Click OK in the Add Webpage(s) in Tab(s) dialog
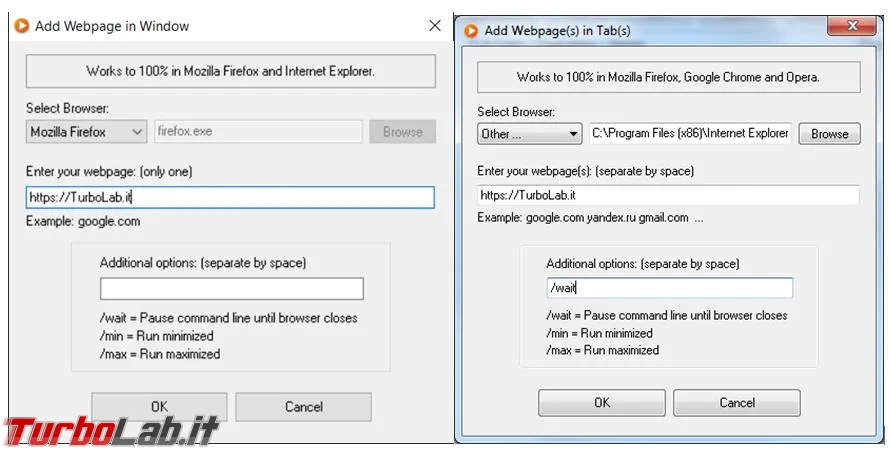 [x=602, y=403]
